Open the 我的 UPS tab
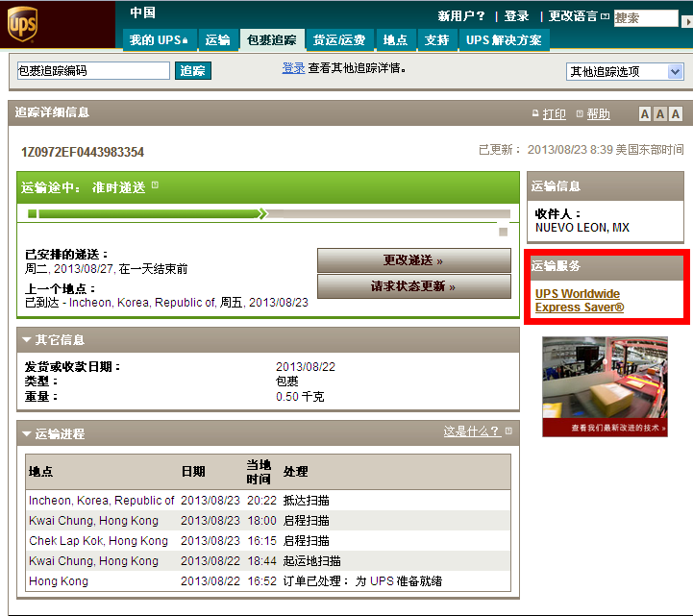 pos(160,40)
